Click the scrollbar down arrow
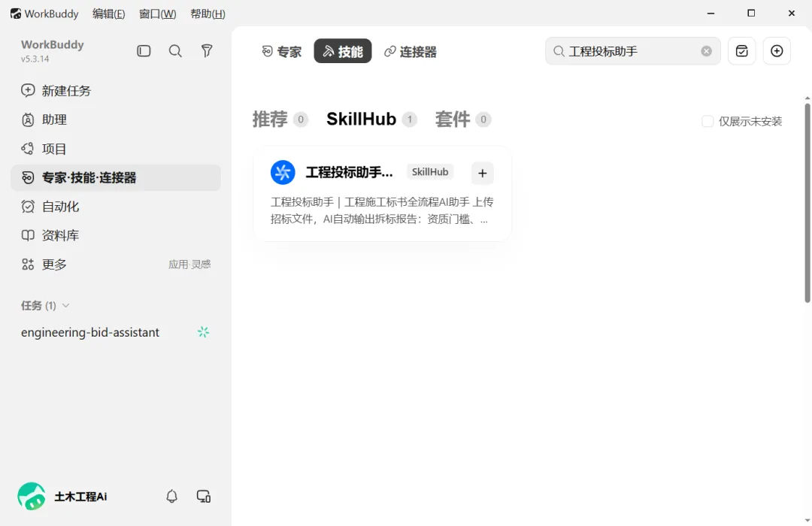Image resolution: width=812 pixels, height=526 pixels. [x=807, y=520]
